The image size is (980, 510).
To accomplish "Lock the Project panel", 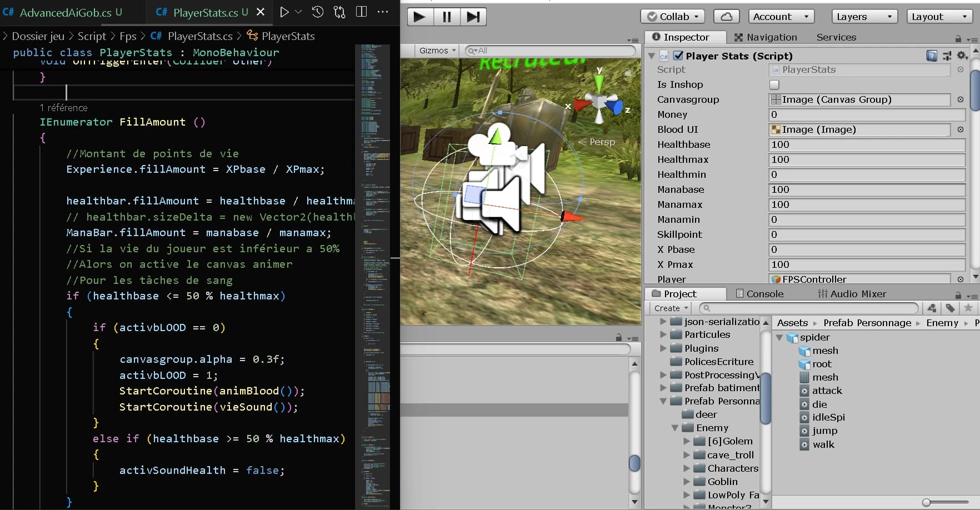I will (x=958, y=295).
